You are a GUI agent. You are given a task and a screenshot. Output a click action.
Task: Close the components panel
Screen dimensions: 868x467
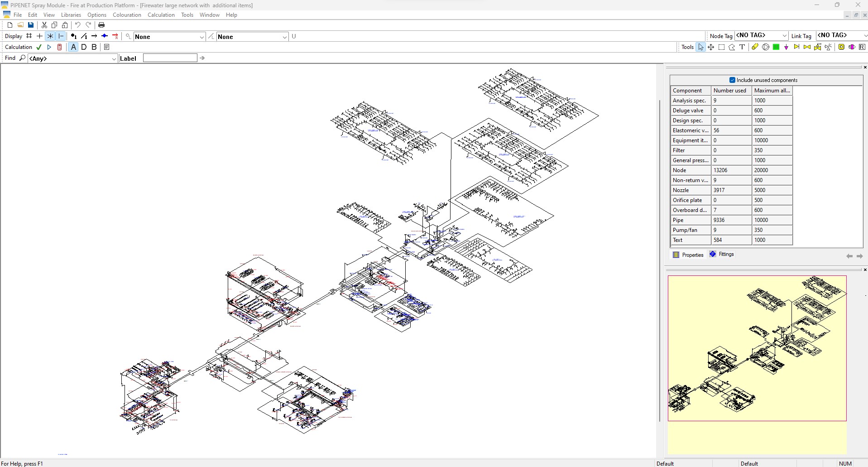pyautogui.click(x=865, y=67)
